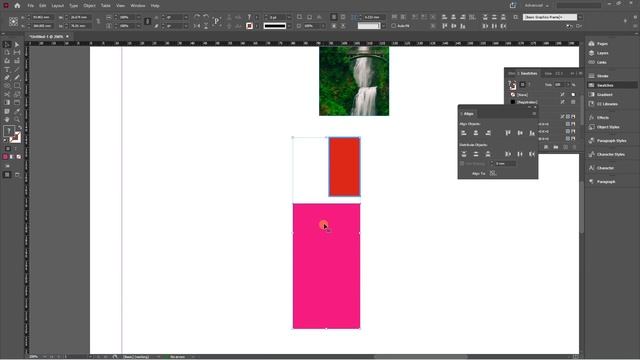Open the Window menu
640x360 pixels.
[x=138, y=6]
